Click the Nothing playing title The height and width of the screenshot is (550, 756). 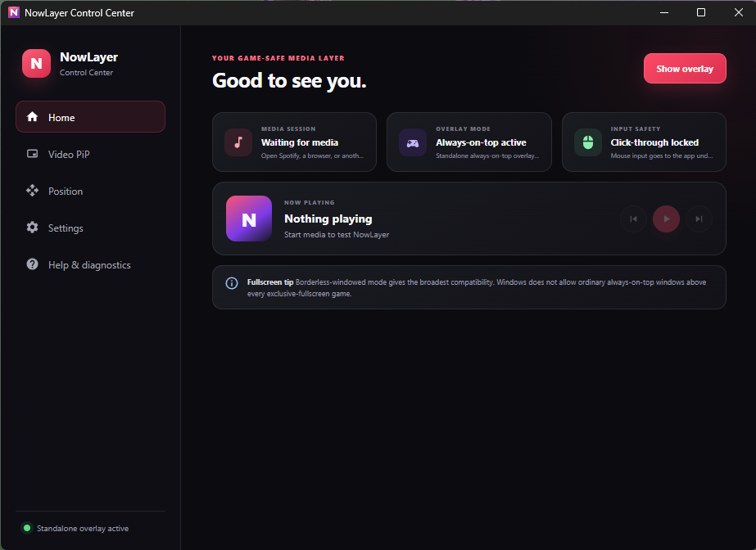coord(328,219)
